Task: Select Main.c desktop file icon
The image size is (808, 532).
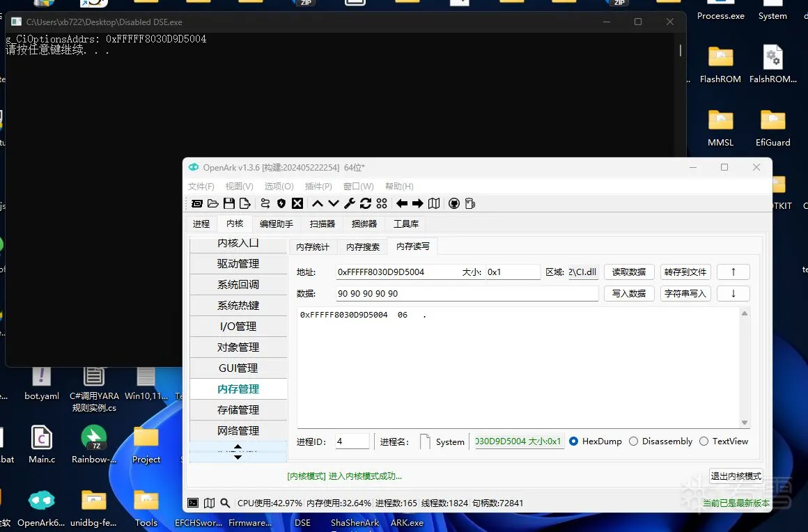Action: click(42, 444)
